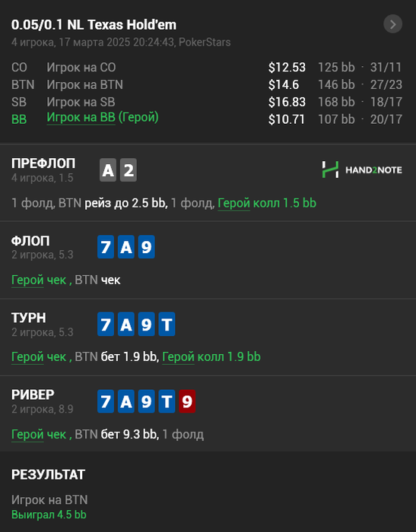The image size is (416, 532).
Task: Click the BTN stats value 27/23
Action: (x=386, y=84)
